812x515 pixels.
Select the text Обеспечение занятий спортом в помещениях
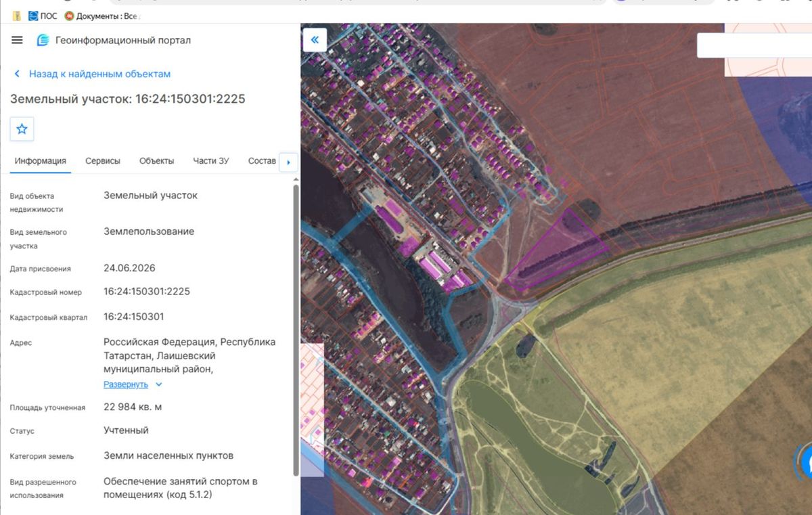click(181, 488)
